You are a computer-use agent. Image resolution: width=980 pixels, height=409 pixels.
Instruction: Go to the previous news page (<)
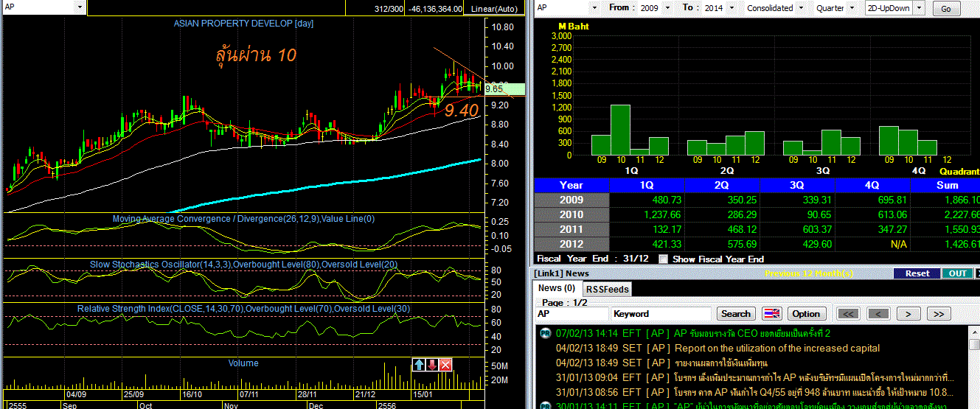coord(878,313)
